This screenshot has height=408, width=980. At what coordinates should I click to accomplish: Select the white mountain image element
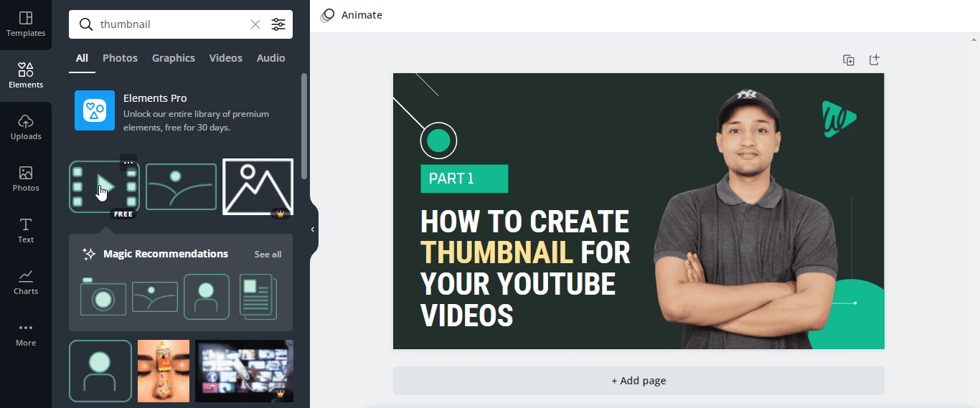click(x=258, y=186)
